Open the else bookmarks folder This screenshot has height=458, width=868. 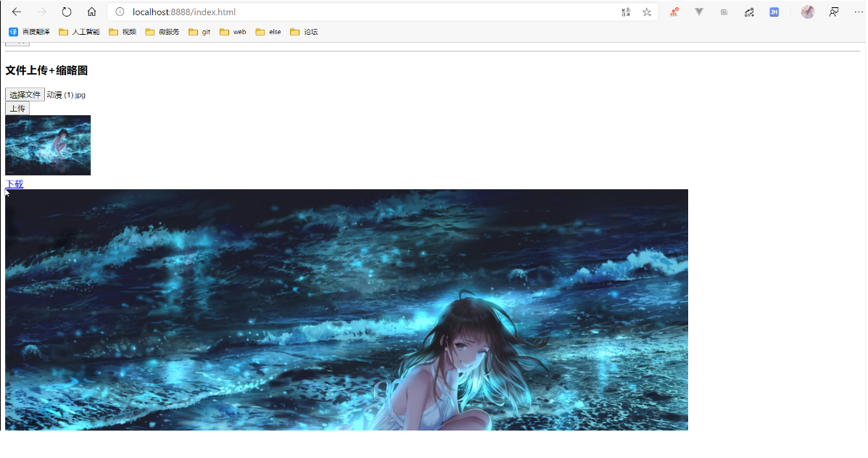click(268, 32)
